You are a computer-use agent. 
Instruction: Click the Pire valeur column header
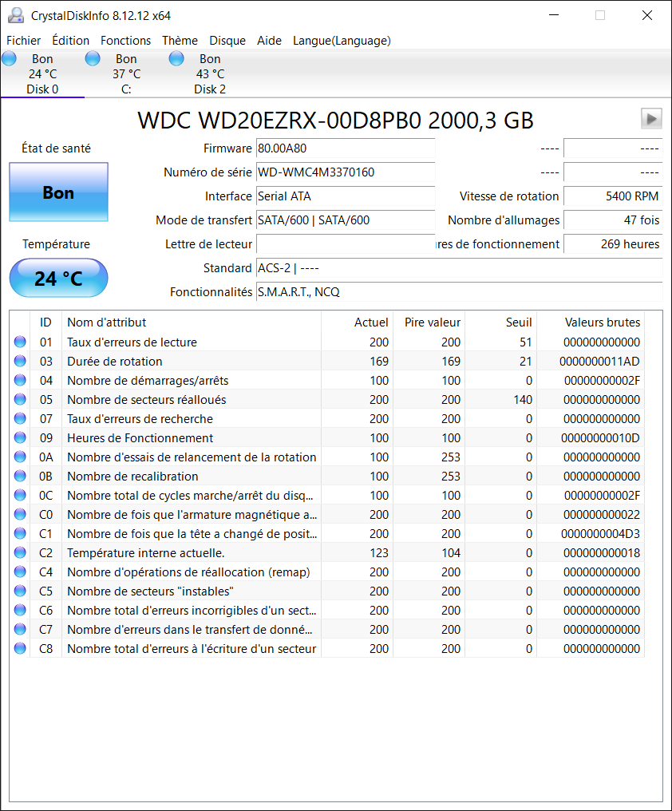(x=429, y=322)
